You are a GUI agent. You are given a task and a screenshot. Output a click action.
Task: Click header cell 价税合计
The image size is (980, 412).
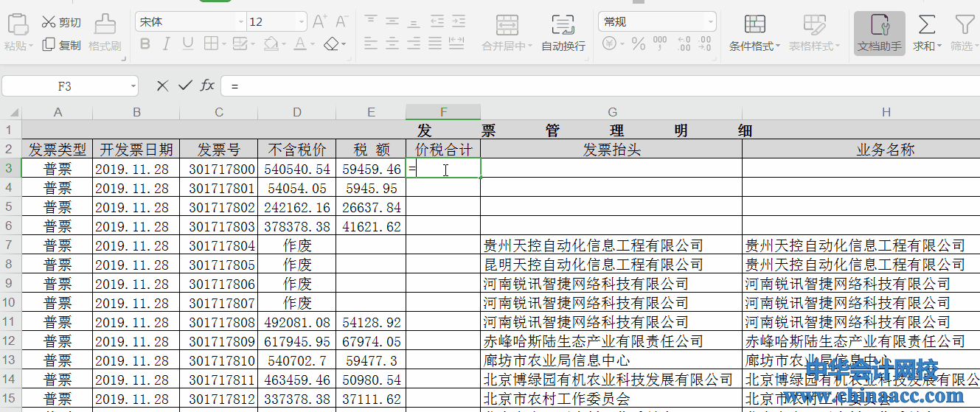(x=443, y=150)
